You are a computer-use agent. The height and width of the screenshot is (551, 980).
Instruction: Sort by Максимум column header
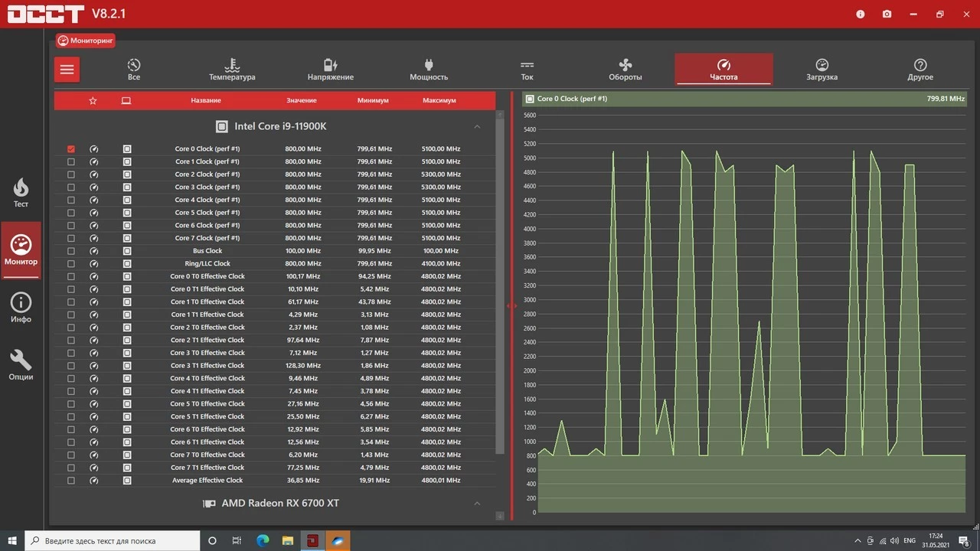coord(439,100)
